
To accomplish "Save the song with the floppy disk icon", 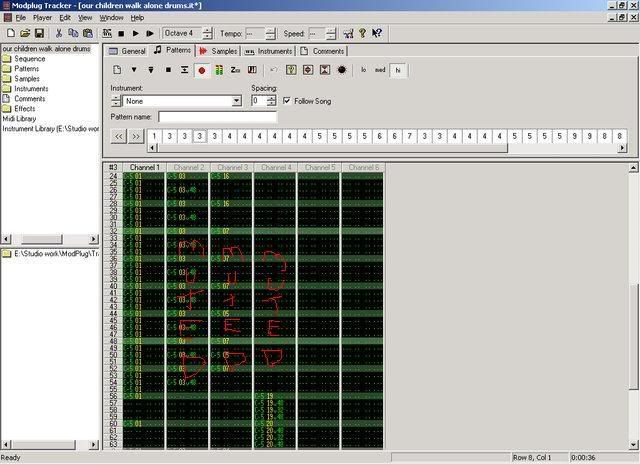I will pyautogui.click(x=39, y=33).
